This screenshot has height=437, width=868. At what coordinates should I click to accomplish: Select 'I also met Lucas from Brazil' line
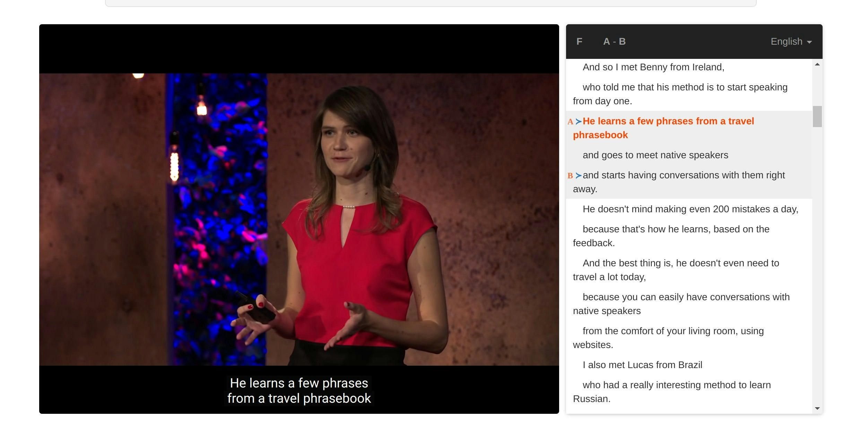tap(642, 365)
